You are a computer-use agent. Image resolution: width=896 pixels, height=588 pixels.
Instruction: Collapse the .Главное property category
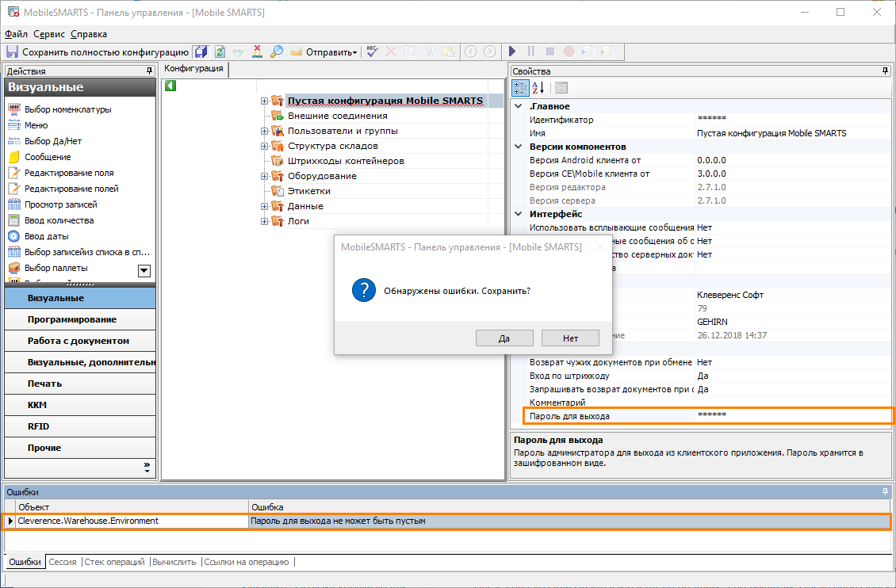click(x=519, y=106)
